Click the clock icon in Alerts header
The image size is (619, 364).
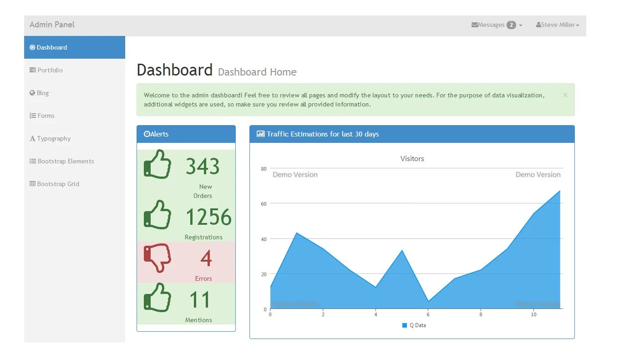point(147,134)
